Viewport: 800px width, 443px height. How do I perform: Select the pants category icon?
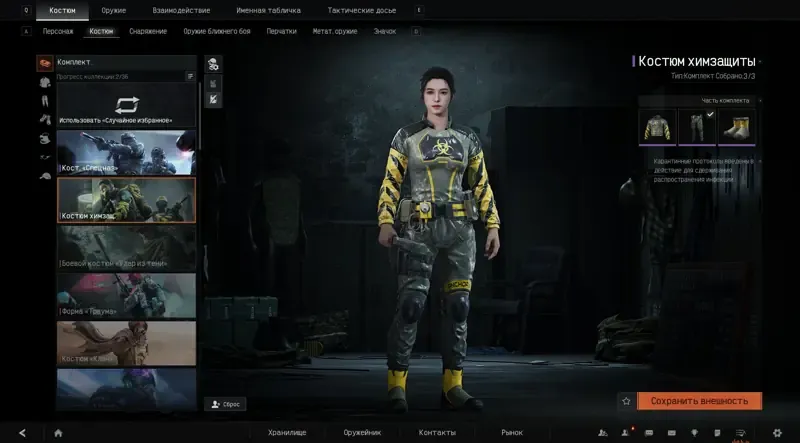pos(45,101)
